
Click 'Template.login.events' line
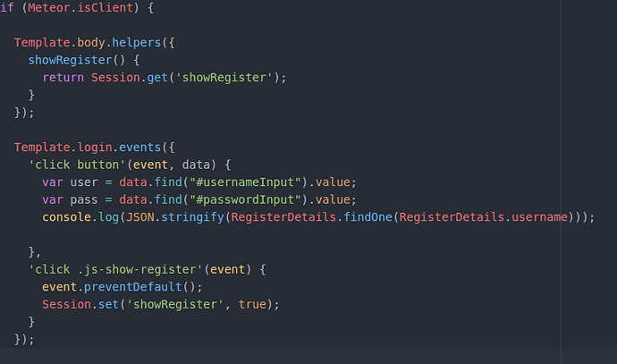95,148
